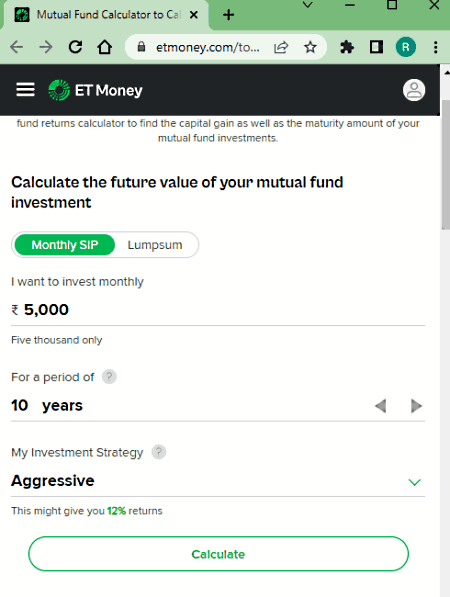450x597 pixels.
Task: Go to the browser home icon
Action: [x=104, y=47]
